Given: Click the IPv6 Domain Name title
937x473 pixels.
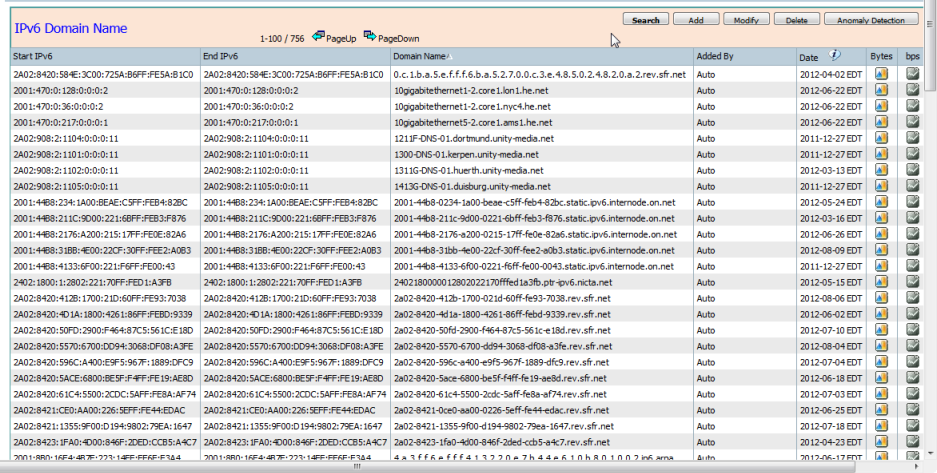Looking at the screenshot, I should pos(71,28).
